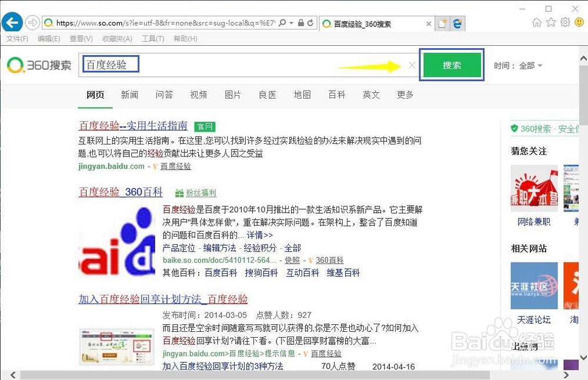Switch to the 百科 tab
This screenshot has height=380, width=588.
(x=337, y=95)
